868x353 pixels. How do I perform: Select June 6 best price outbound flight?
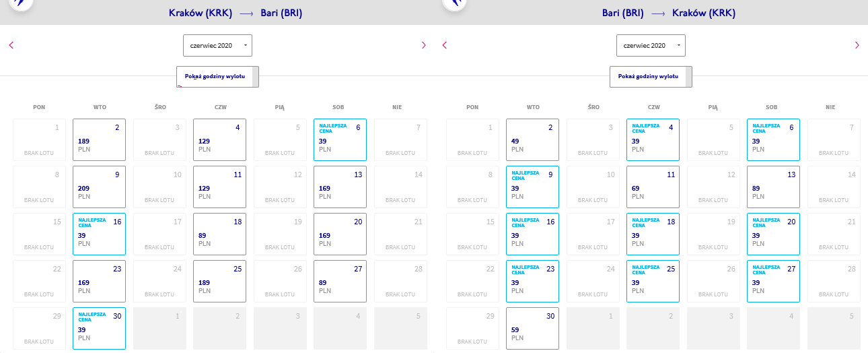[x=340, y=139]
